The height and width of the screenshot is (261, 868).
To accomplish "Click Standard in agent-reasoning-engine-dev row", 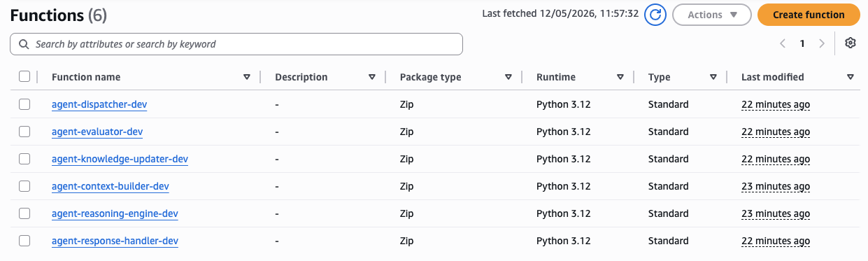I will point(669,213).
